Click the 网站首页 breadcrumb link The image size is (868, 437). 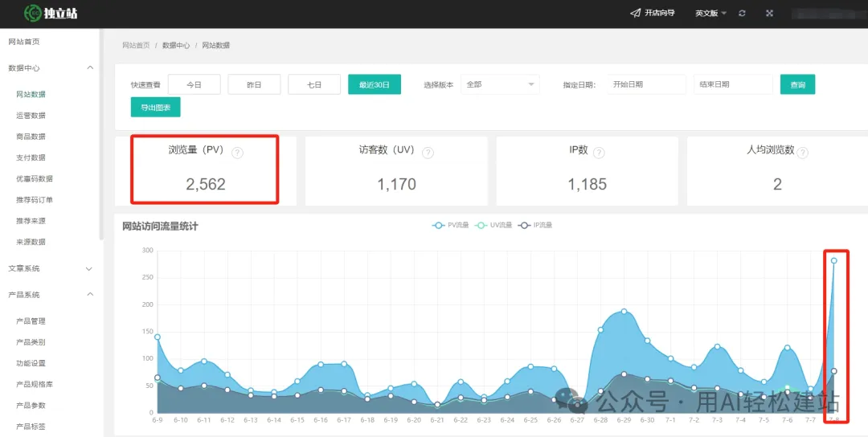pyautogui.click(x=136, y=45)
